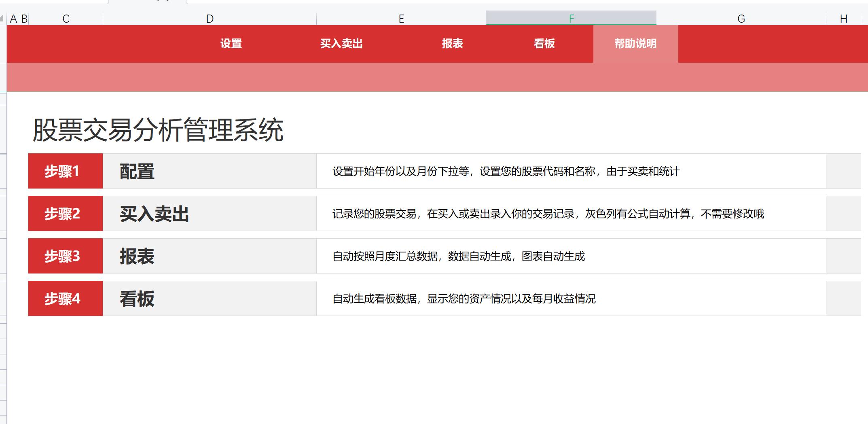
Task: Click the 步骤4 red label
Action: 65,298
